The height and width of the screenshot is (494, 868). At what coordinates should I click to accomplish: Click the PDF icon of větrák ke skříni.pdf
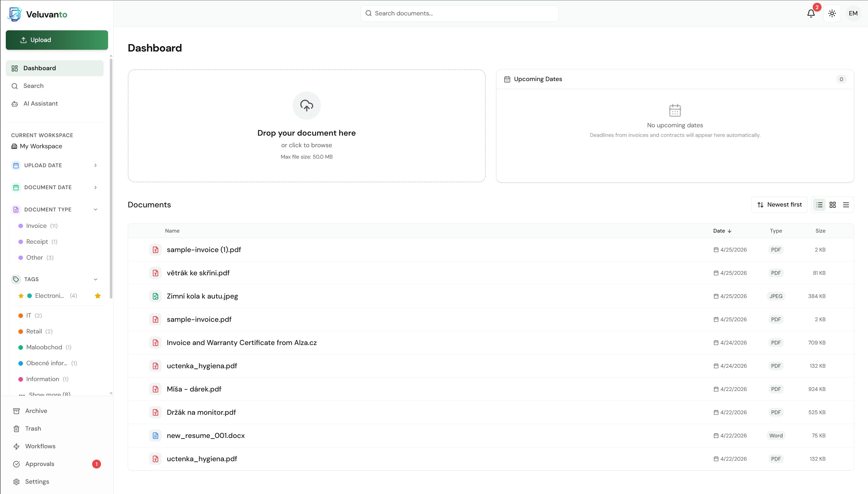(155, 273)
